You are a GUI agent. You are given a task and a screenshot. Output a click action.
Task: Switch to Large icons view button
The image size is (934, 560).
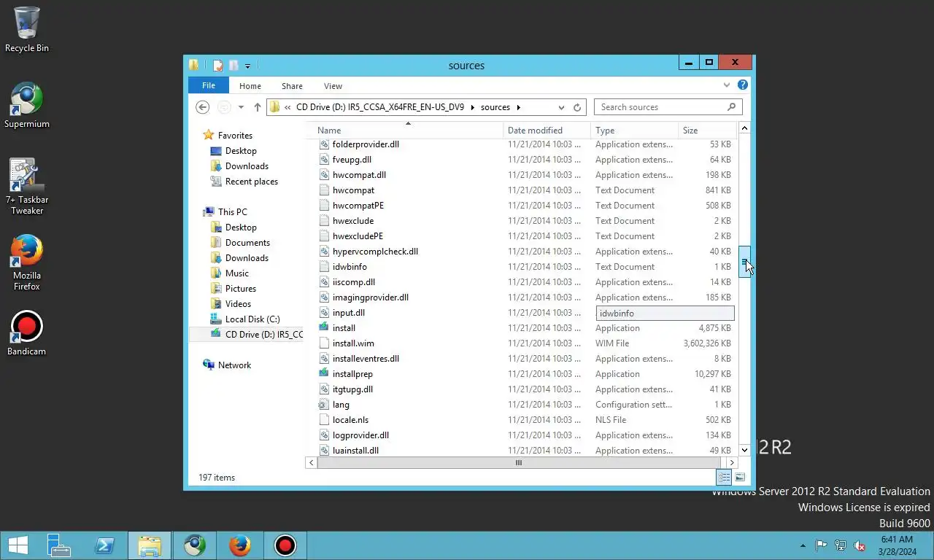coord(740,478)
